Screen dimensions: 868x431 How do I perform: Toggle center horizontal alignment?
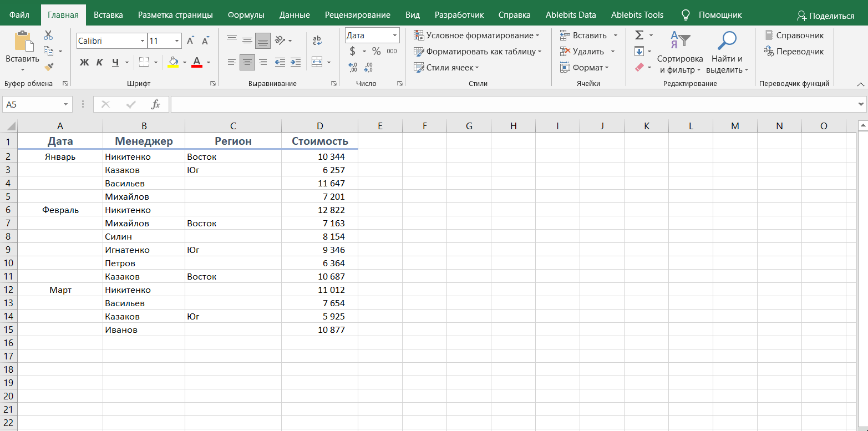[247, 62]
